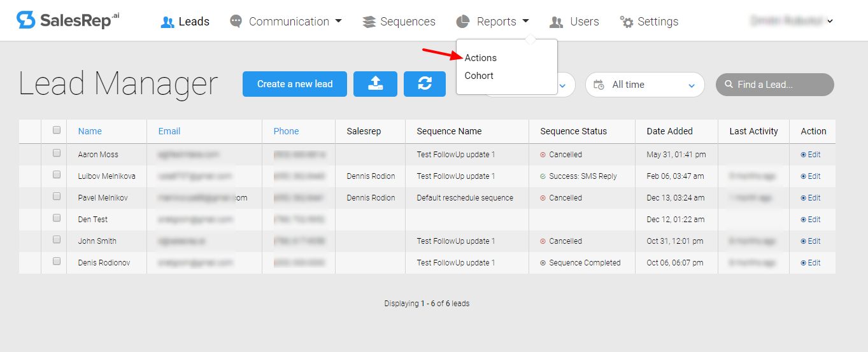Expand the Reports menu
The image size is (868, 352).
coord(493,22)
